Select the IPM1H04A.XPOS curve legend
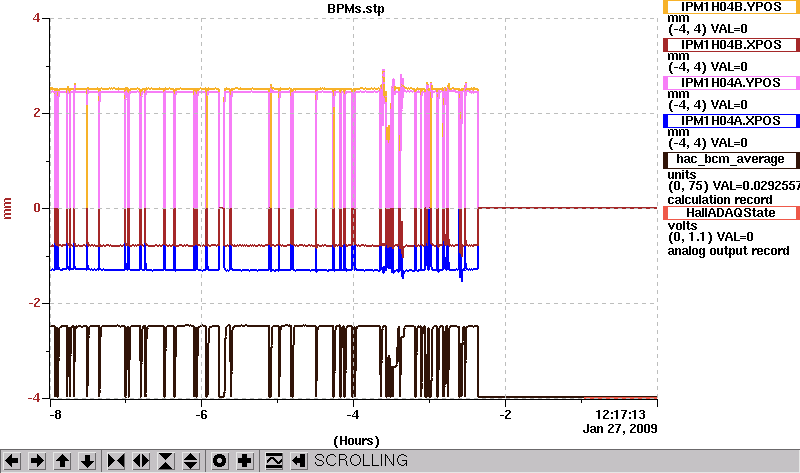The image size is (800, 473). pos(731,121)
